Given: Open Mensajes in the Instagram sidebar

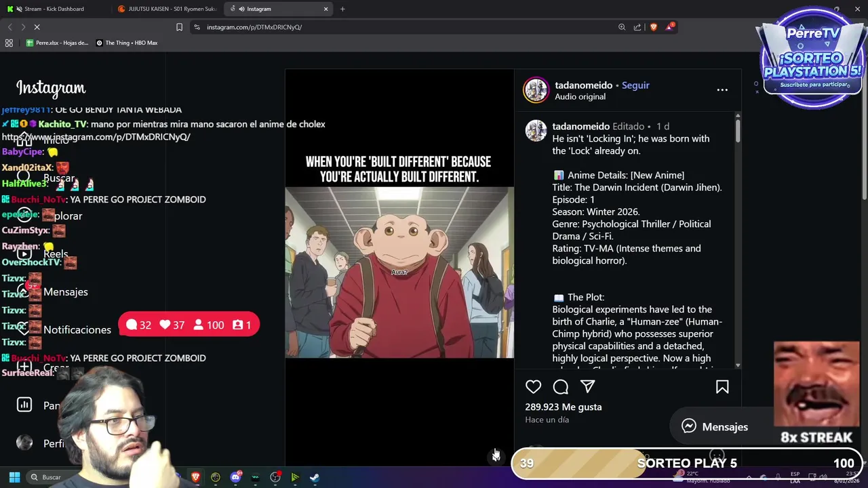Looking at the screenshot, I should pos(53,291).
